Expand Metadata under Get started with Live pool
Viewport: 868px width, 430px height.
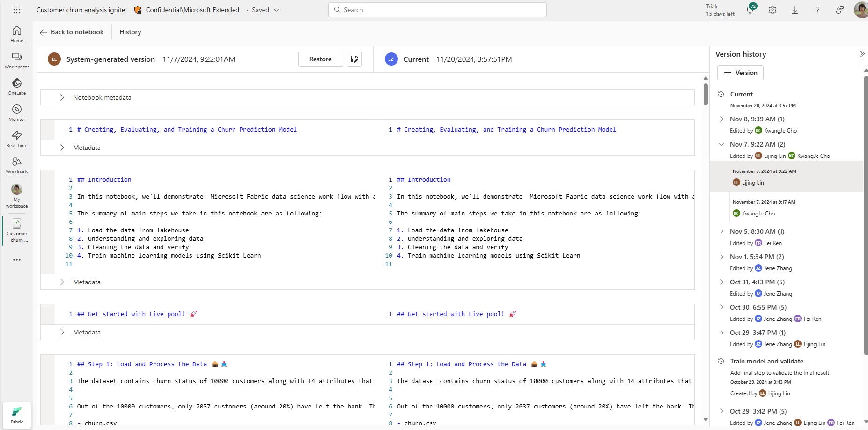(x=62, y=332)
